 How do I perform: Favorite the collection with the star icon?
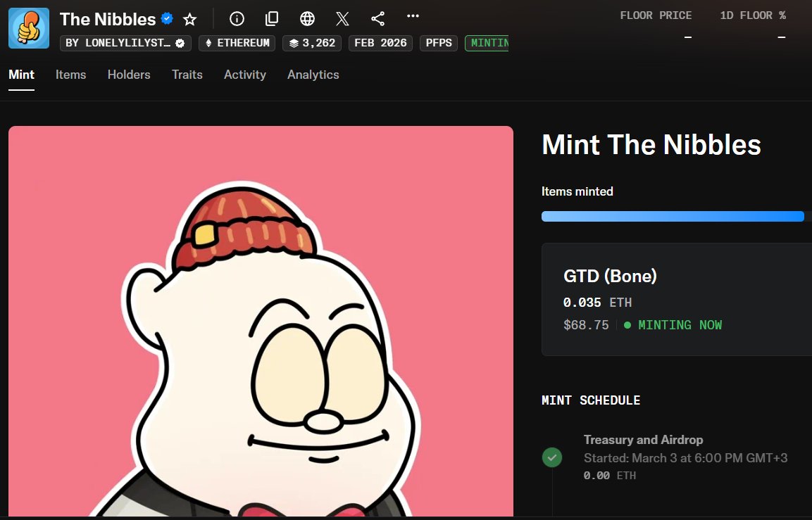190,20
